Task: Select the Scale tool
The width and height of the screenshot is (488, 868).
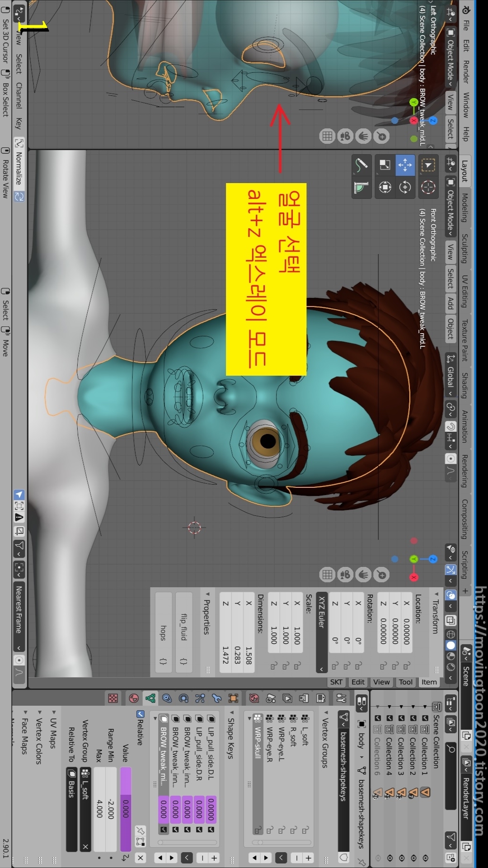Action: pyautogui.click(x=385, y=165)
